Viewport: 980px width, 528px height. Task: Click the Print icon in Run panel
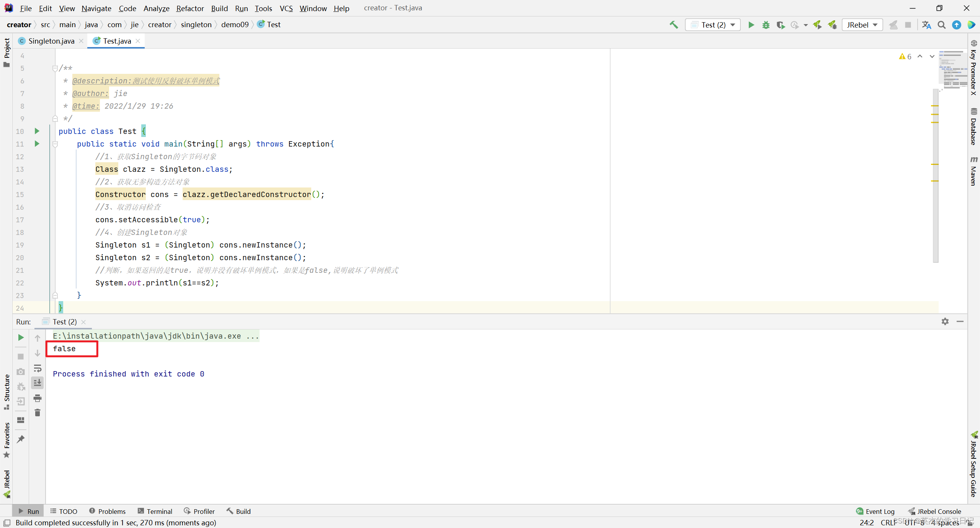click(38, 398)
